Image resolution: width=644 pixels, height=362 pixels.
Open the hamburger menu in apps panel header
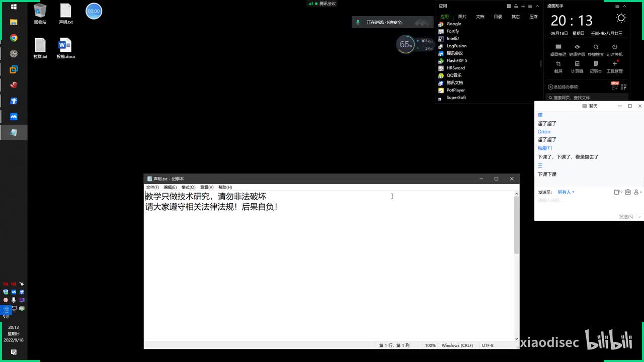pyautogui.click(x=530, y=6)
